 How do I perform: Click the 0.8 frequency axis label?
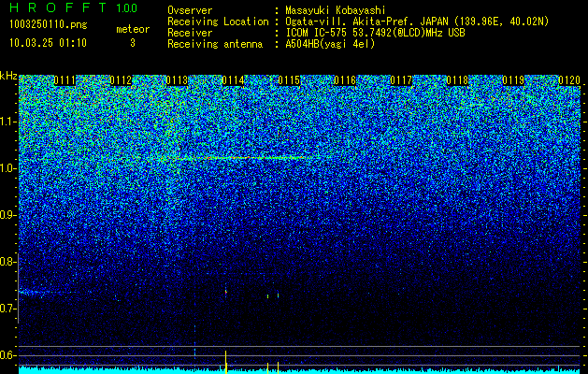coord(7,262)
